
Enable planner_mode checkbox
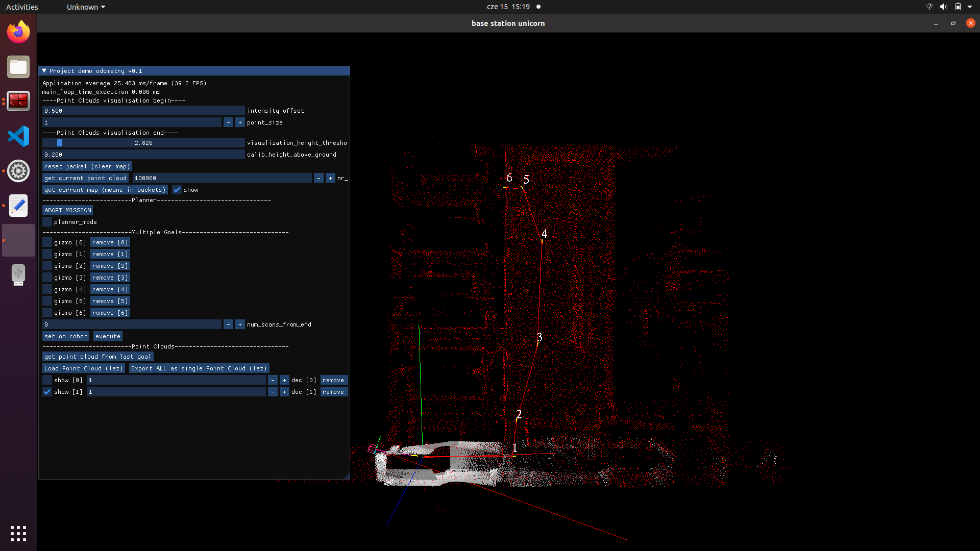coord(47,222)
